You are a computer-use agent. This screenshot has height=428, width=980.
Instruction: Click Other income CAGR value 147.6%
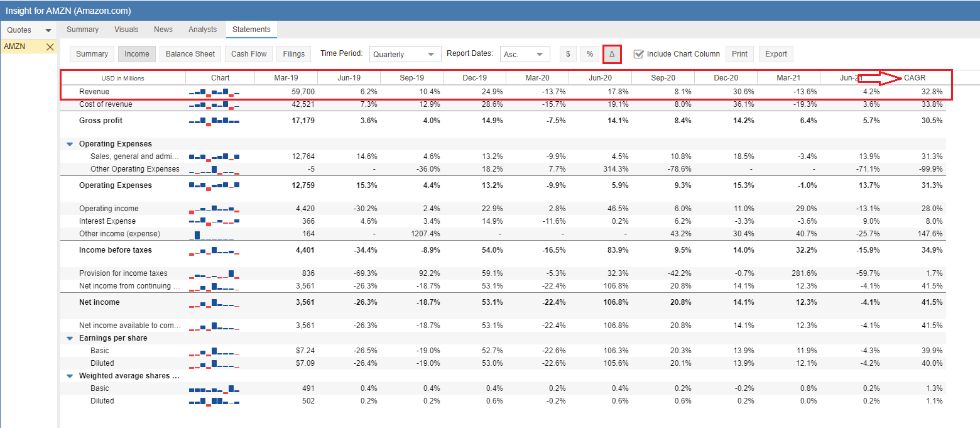(x=930, y=234)
